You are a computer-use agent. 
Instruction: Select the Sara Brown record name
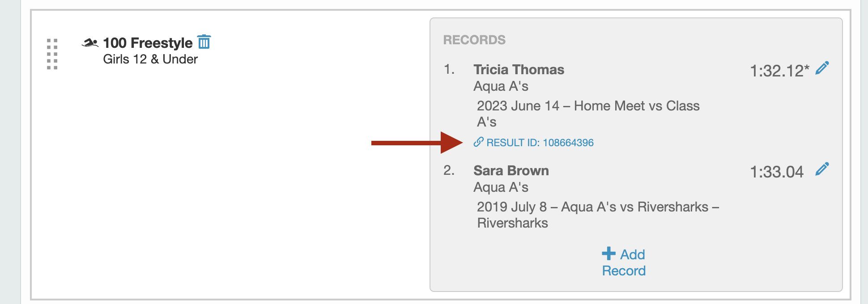point(511,171)
